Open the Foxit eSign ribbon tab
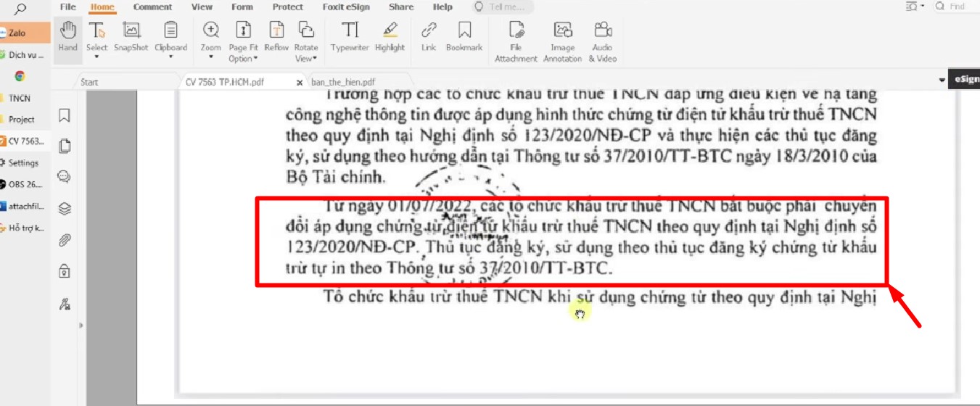This screenshot has width=980, height=406. click(347, 7)
